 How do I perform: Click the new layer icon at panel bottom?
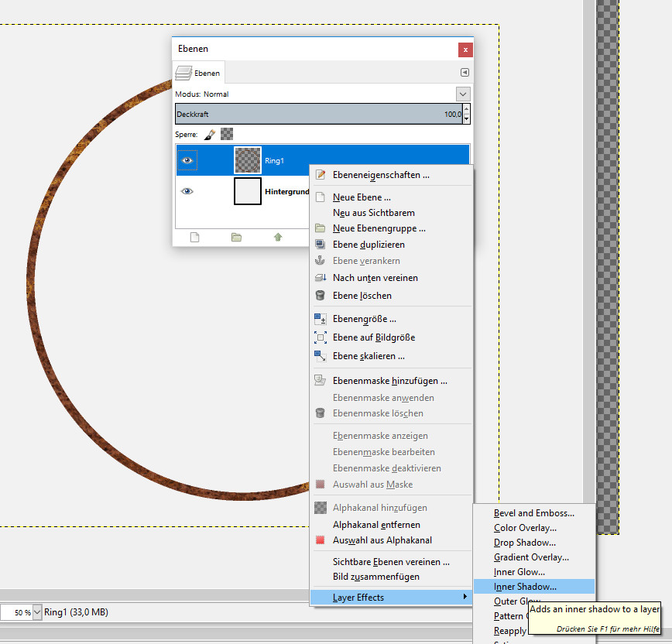[195, 237]
